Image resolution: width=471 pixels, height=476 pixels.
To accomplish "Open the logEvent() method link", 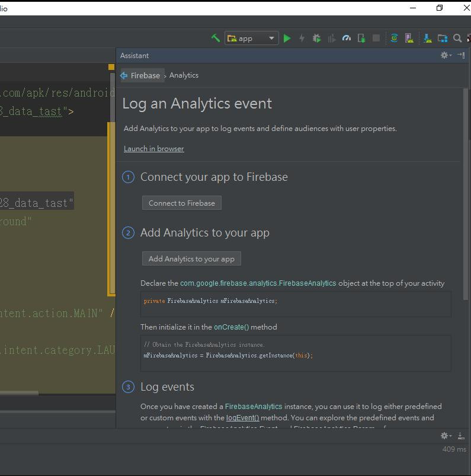I will tap(242, 418).
